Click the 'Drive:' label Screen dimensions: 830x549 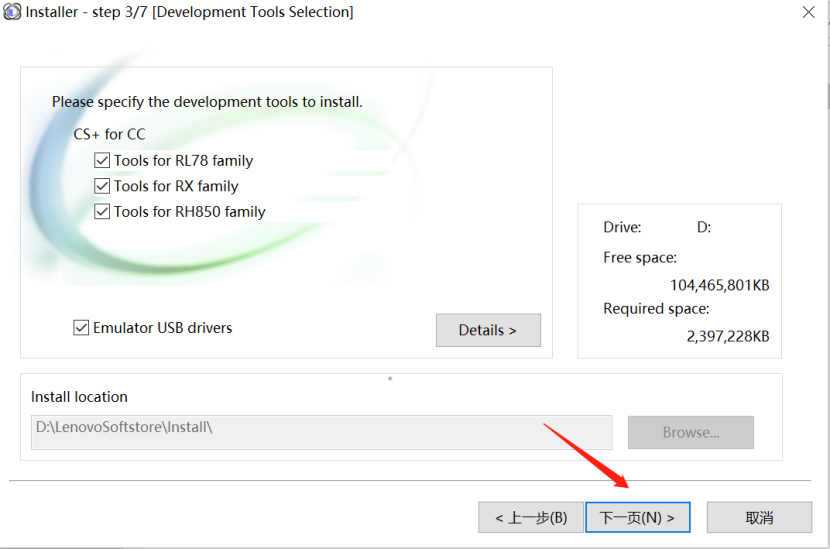point(622,228)
